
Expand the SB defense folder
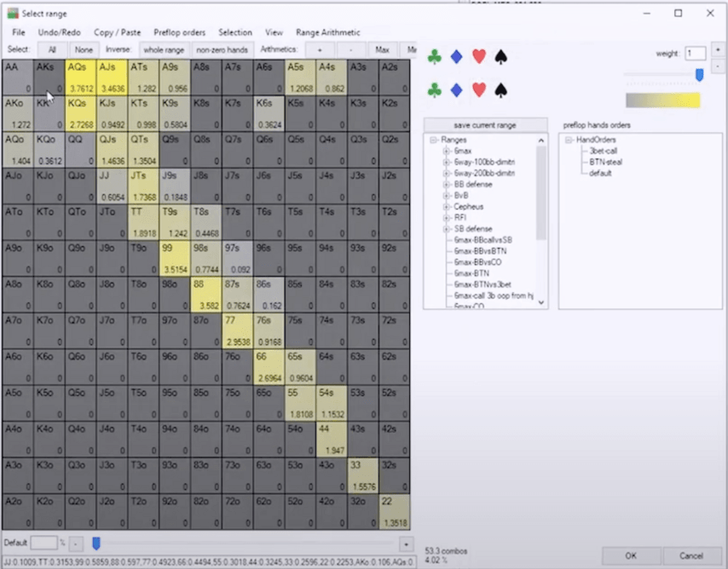point(446,229)
